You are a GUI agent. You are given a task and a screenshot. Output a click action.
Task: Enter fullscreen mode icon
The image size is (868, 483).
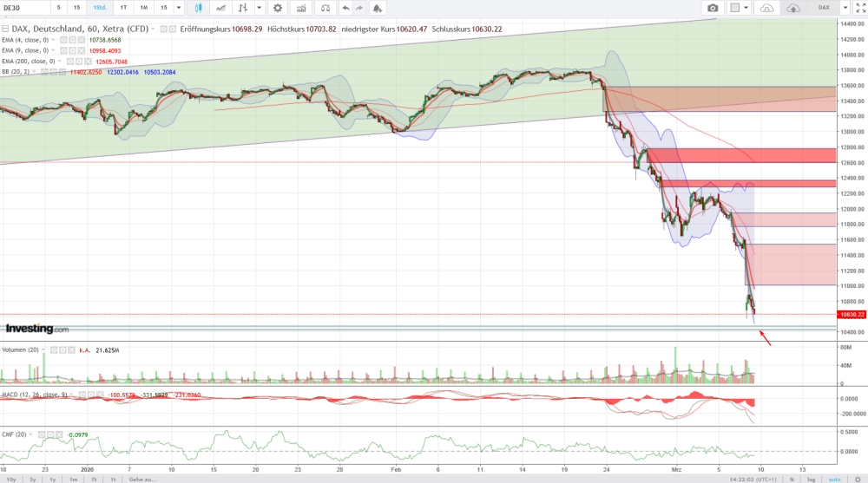(861, 8)
